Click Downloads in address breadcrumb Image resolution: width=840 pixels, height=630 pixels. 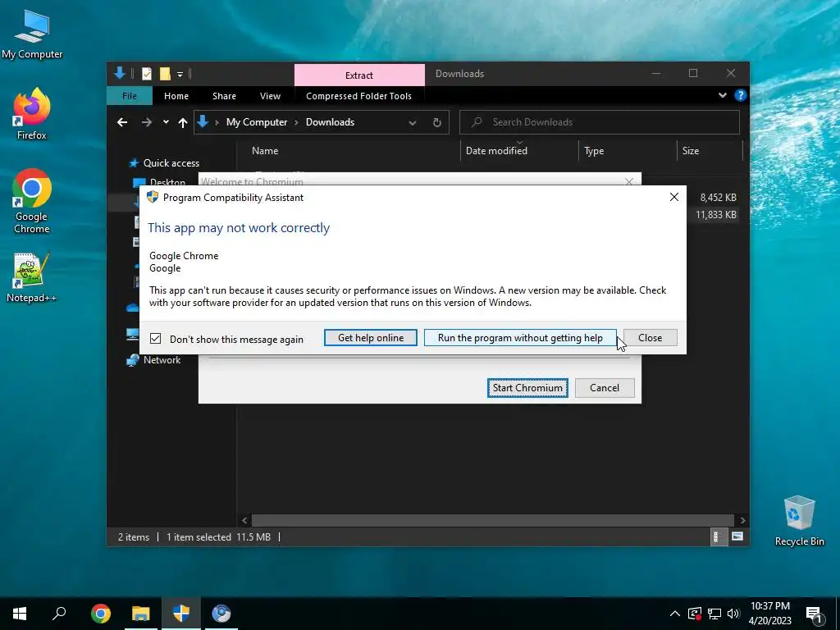click(x=330, y=122)
